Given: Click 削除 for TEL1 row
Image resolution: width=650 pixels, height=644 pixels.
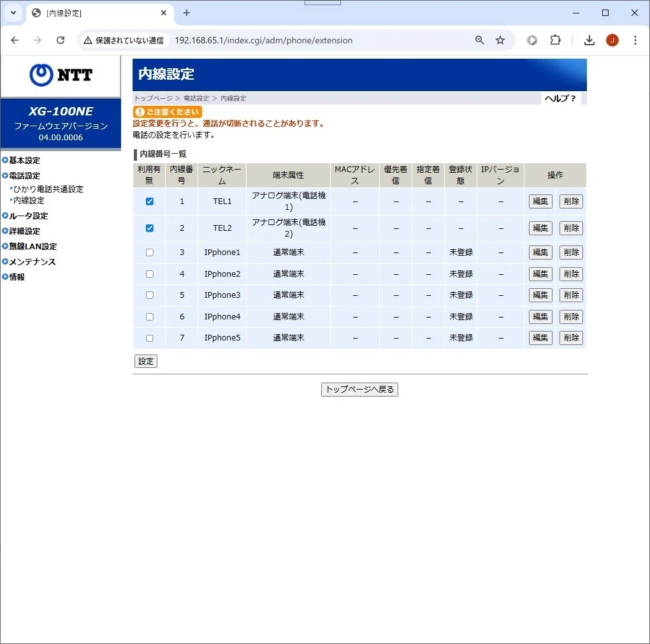Looking at the screenshot, I should click(x=571, y=201).
